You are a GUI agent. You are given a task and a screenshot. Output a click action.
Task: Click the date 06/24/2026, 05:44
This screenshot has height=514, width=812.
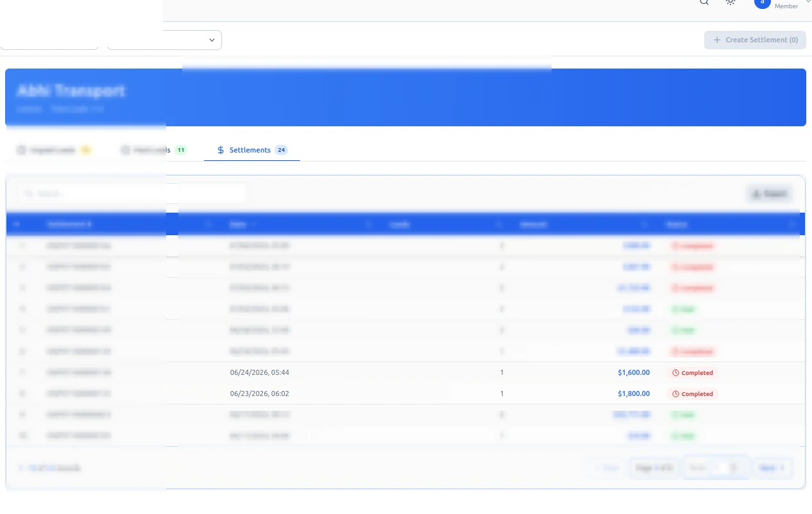259,372
